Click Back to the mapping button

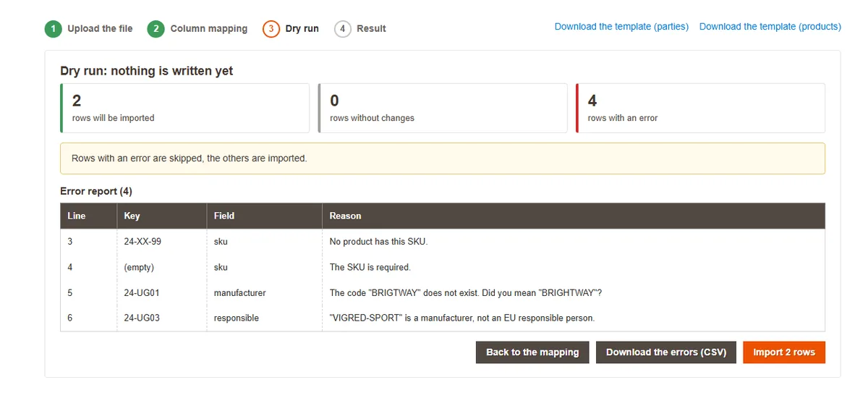click(x=532, y=352)
